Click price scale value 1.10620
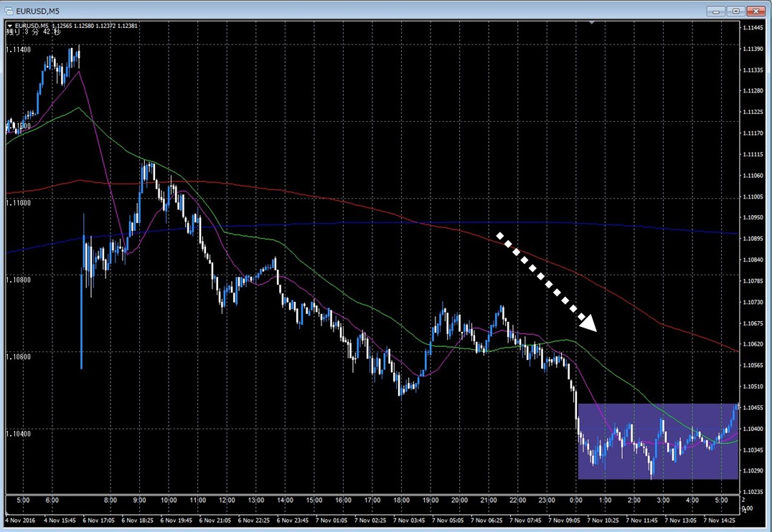Image resolution: width=772 pixels, height=532 pixels. click(x=752, y=344)
